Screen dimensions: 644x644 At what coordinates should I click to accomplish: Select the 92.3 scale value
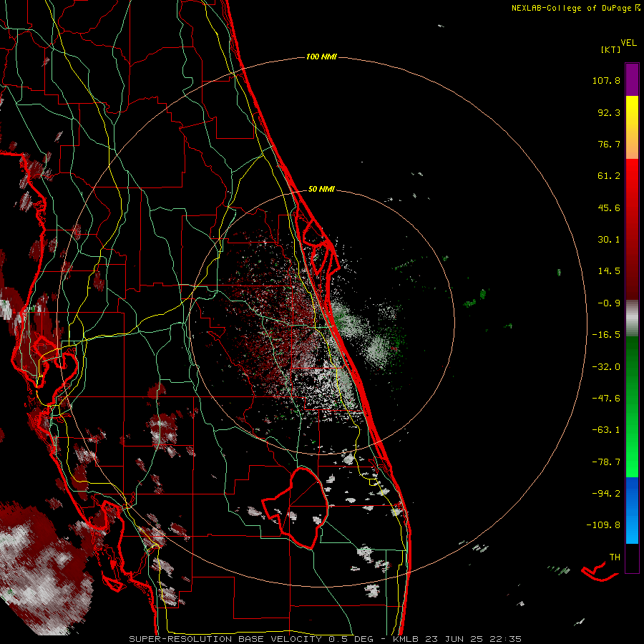(x=609, y=112)
